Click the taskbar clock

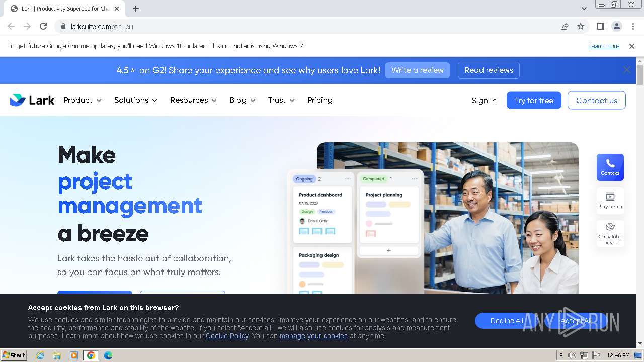pos(618,355)
